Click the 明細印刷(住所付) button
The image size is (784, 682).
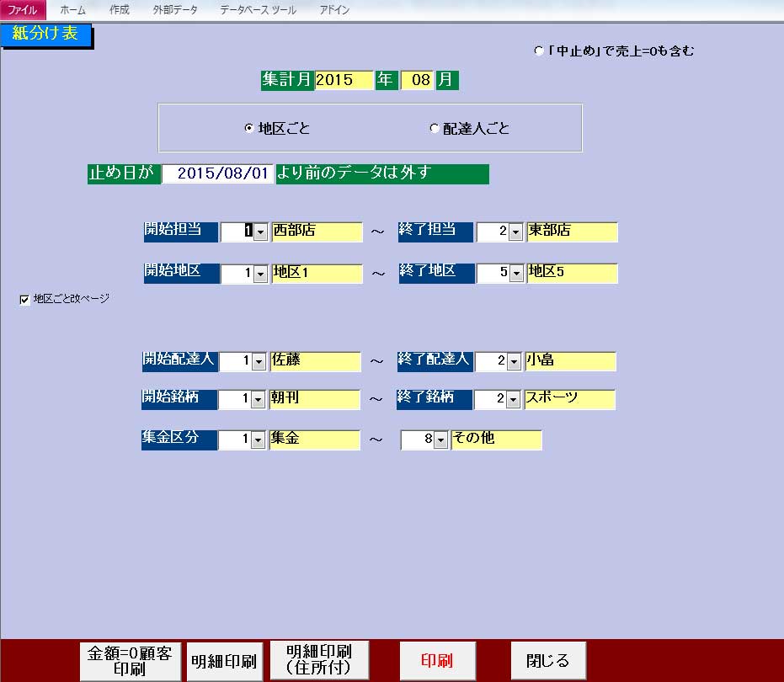point(318,660)
